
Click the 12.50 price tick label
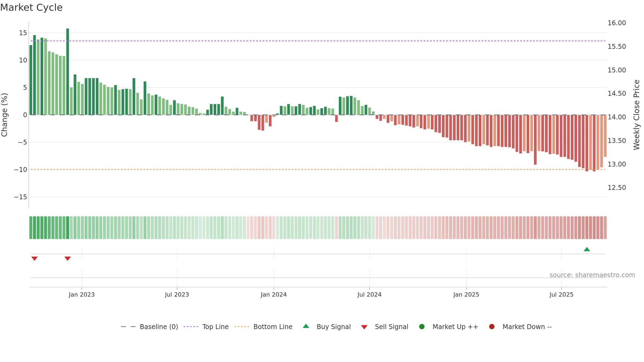(x=617, y=188)
